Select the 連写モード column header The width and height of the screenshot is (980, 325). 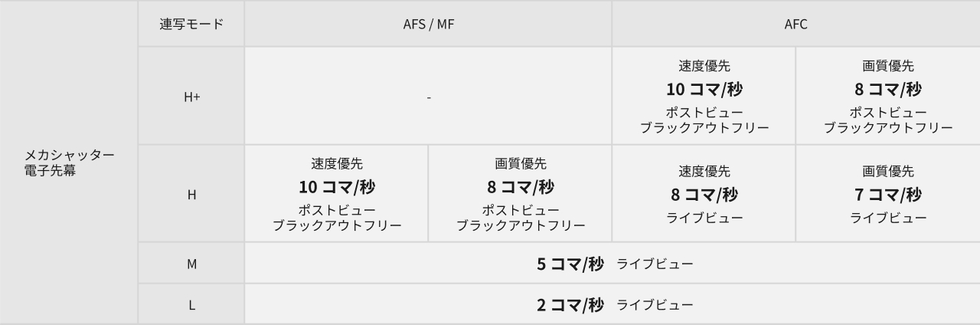click(x=191, y=24)
